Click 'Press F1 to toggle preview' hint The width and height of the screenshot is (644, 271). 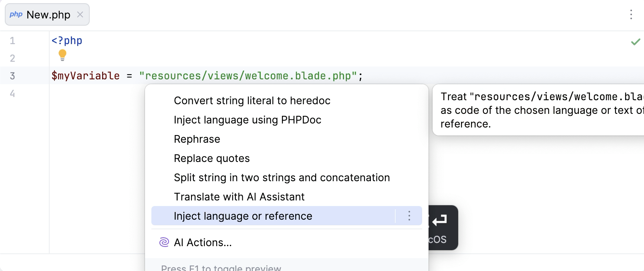coord(221,267)
